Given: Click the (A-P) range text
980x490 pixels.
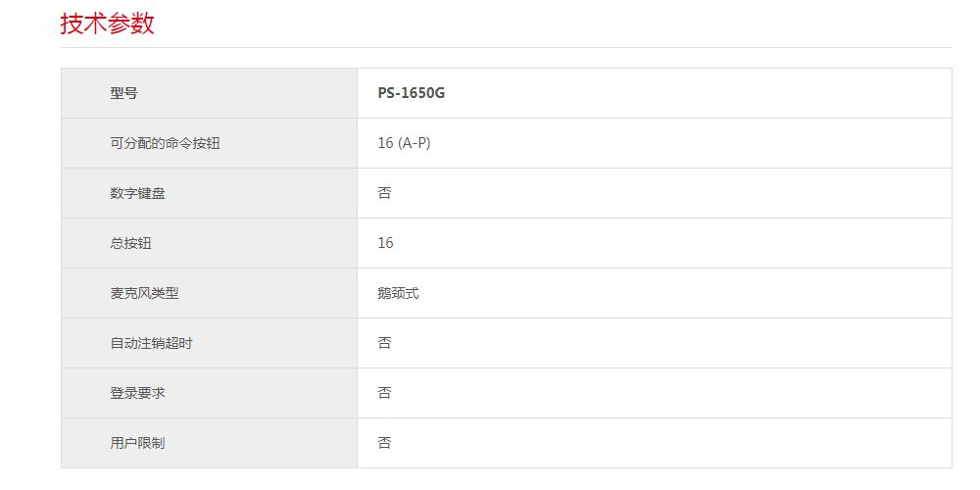Looking at the screenshot, I should coord(415,144).
